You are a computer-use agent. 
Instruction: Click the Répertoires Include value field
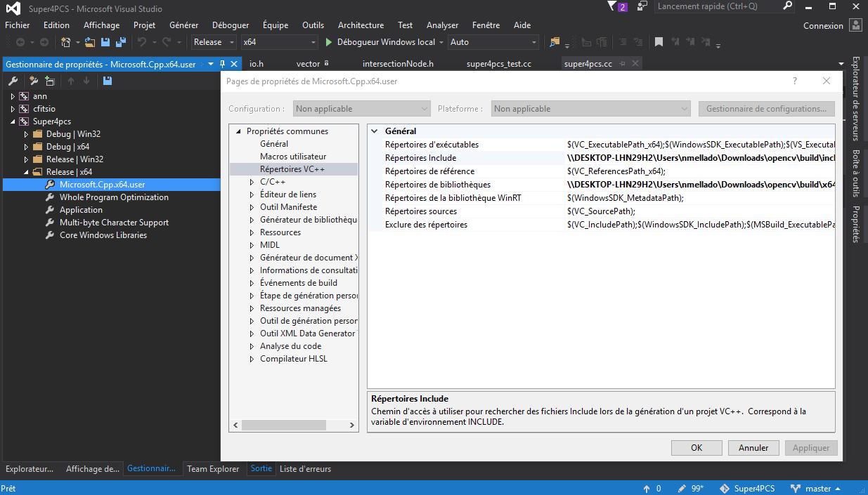click(700, 158)
